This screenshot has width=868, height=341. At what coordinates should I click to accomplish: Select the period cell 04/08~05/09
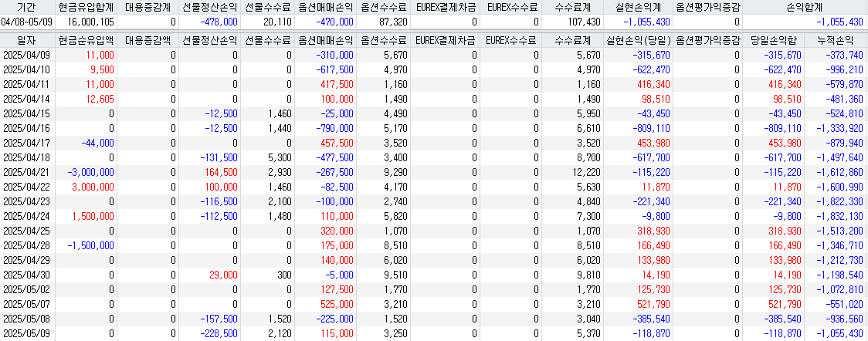[26, 22]
